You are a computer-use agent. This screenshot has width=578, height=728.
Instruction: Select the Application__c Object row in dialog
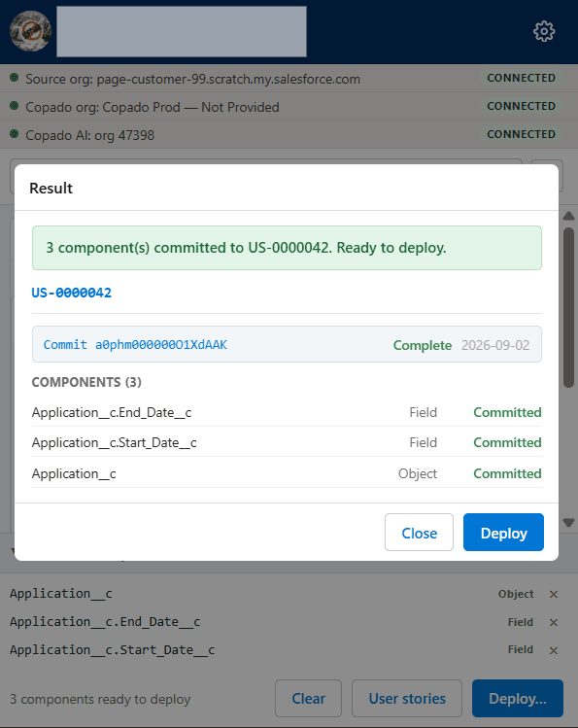[x=287, y=473]
